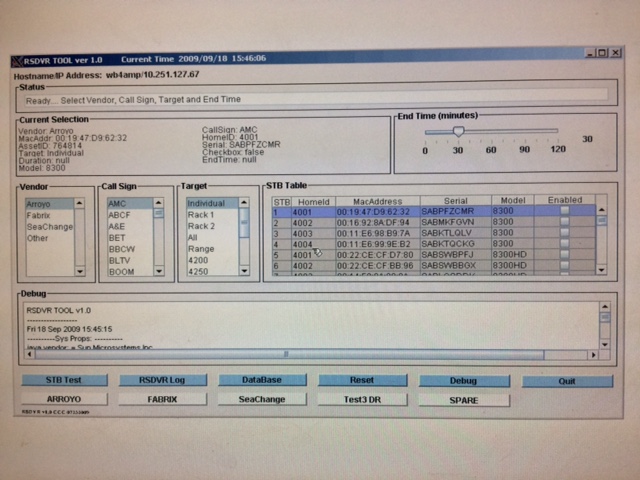This screenshot has height=480, width=640.
Task: Click MacAddress column header
Action: [x=378, y=201]
